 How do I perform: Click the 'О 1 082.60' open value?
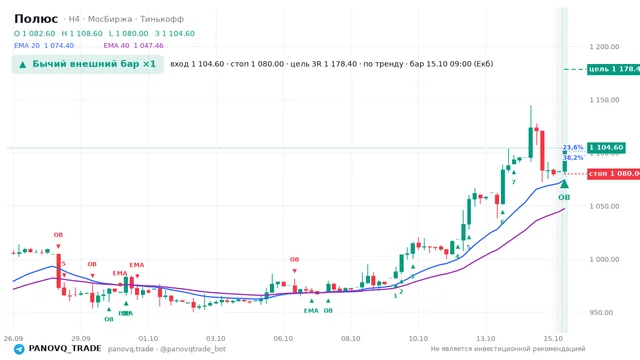[x=34, y=33]
